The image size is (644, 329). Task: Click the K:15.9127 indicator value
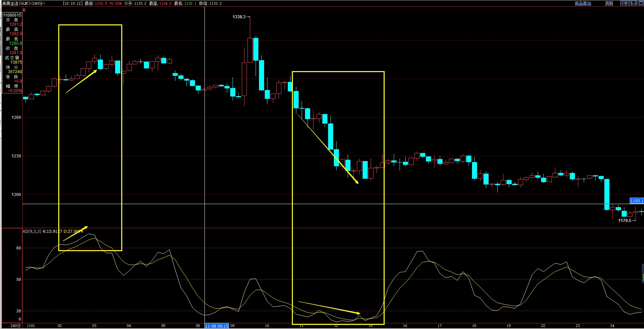coord(52,232)
